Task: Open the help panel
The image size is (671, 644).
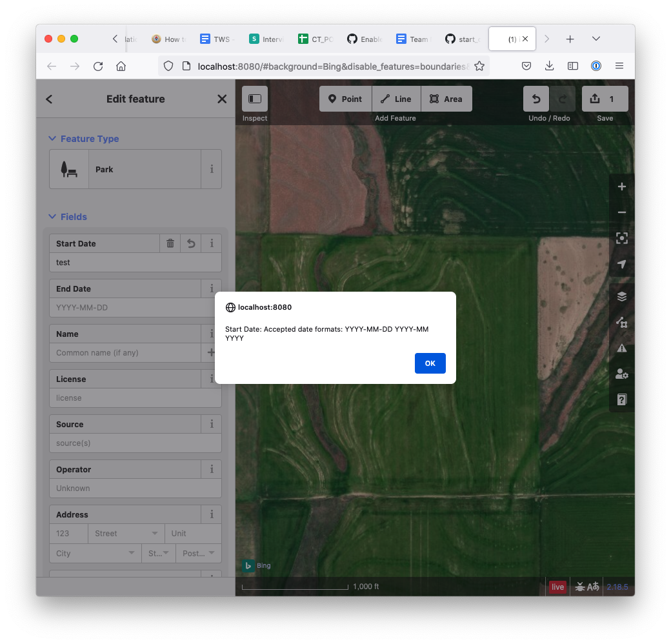Action: point(621,399)
